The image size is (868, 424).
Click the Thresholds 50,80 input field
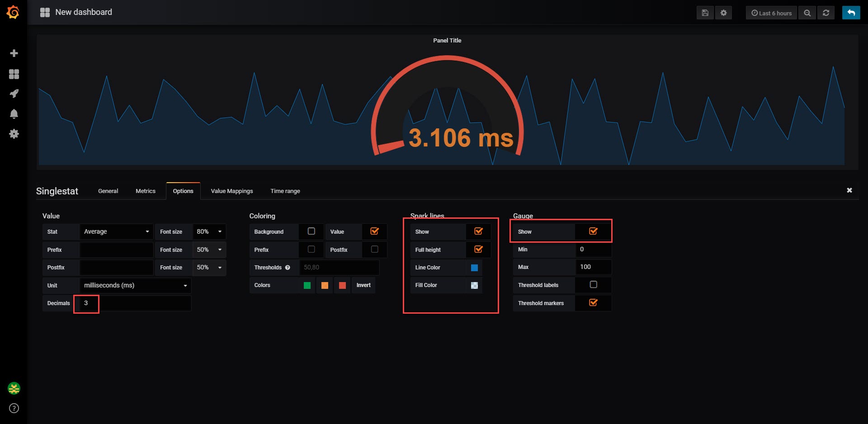(x=339, y=268)
